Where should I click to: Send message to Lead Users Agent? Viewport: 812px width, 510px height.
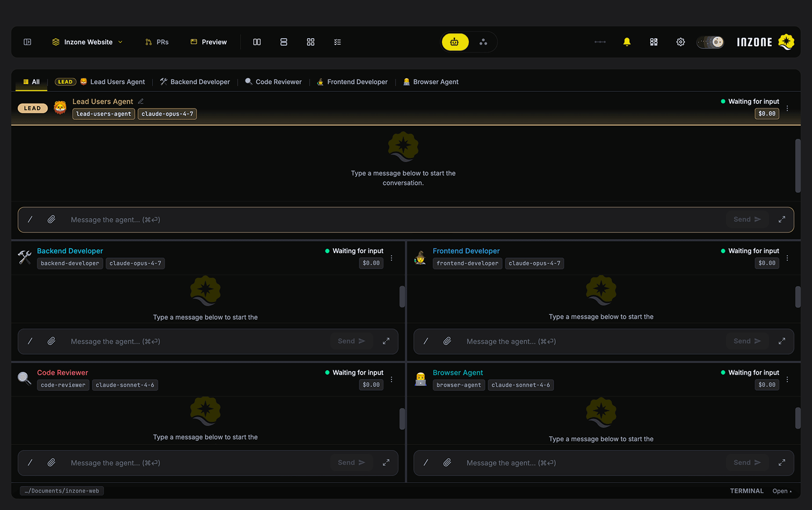point(747,219)
